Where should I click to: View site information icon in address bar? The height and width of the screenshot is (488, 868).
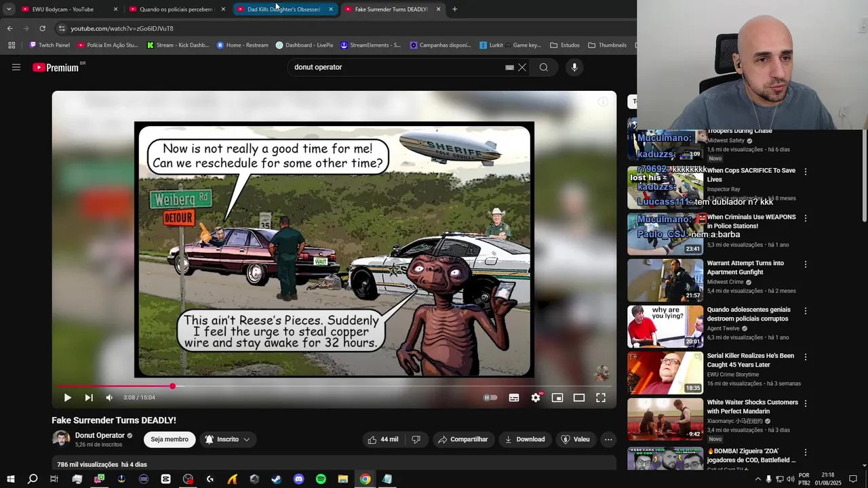tap(62, 28)
